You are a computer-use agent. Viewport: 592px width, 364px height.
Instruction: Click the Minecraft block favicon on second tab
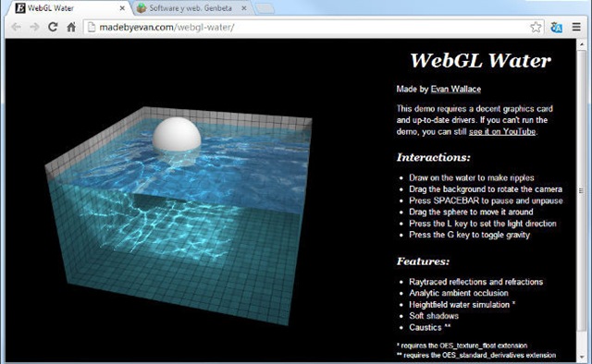click(142, 8)
